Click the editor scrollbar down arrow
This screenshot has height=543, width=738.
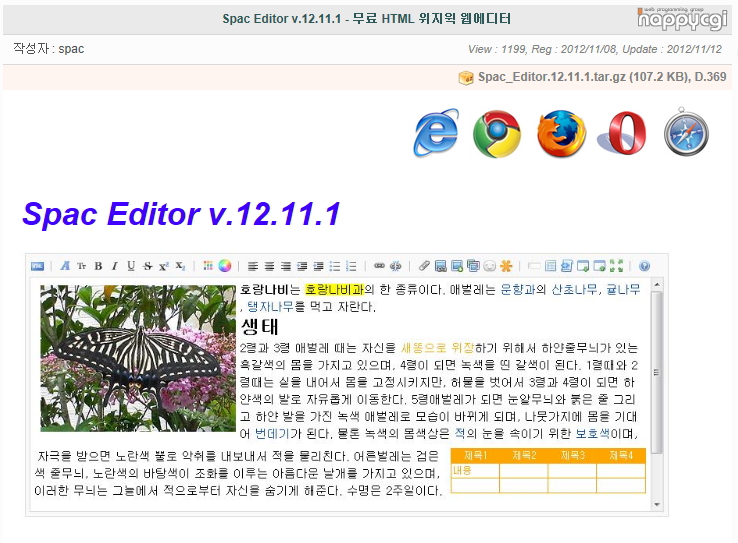[x=657, y=505]
